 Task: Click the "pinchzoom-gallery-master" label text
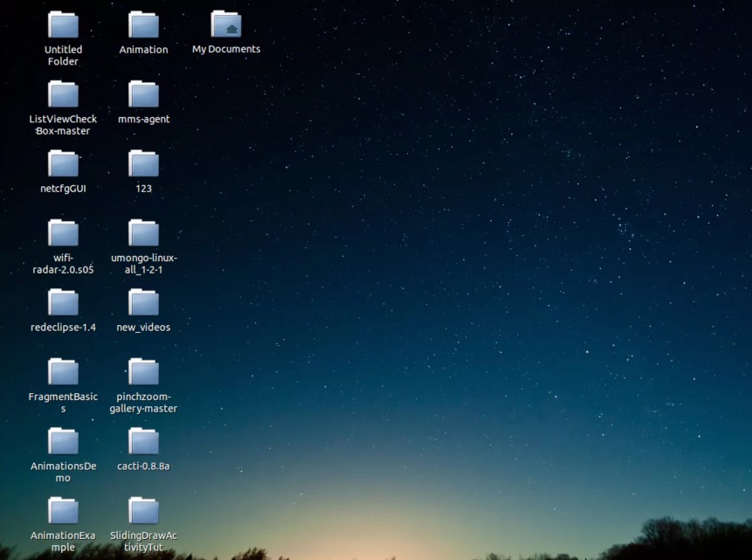pos(143,403)
